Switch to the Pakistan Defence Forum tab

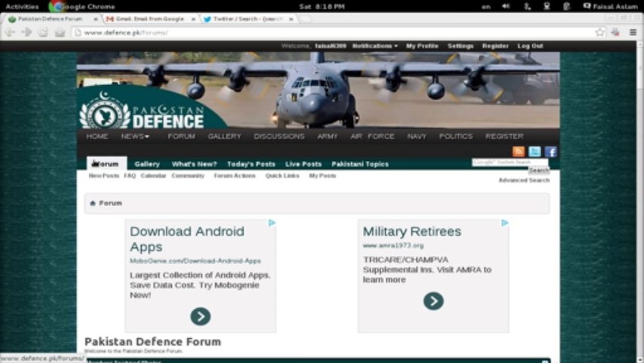(51, 19)
